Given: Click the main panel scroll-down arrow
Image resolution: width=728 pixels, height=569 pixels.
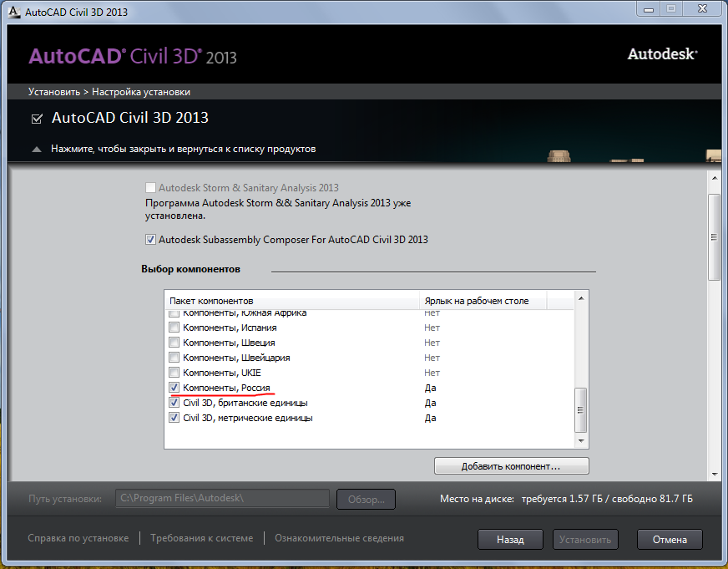Looking at the screenshot, I should click(x=714, y=475).
